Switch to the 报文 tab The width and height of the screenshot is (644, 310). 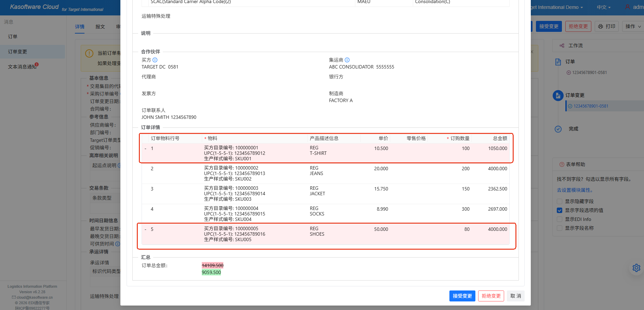point(100,27)
